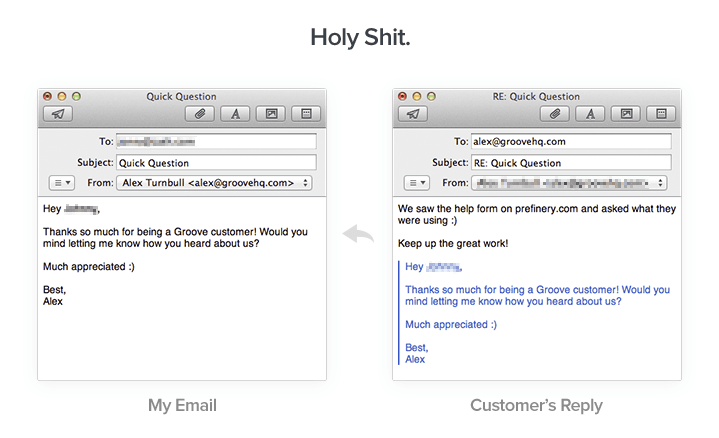Viewport: 719px width, 438px height.
Task: Click the Subject field reading Quick Question in My Email
Action: point(215,163)
